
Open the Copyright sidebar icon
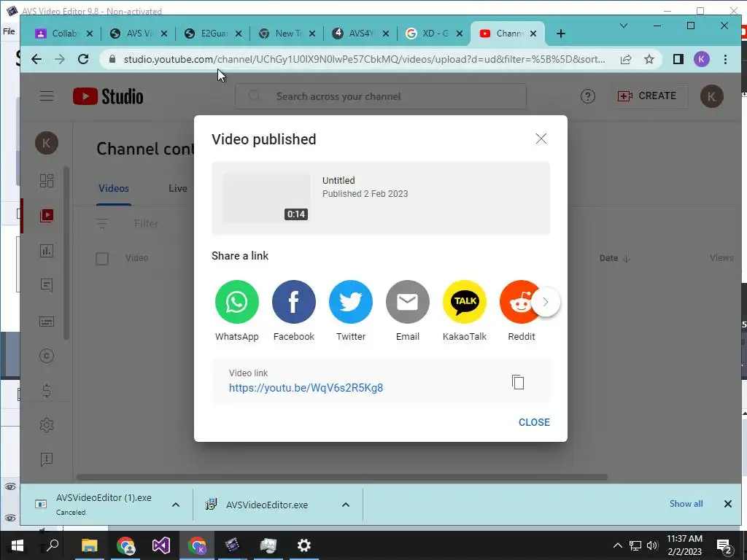coord(47,356)
